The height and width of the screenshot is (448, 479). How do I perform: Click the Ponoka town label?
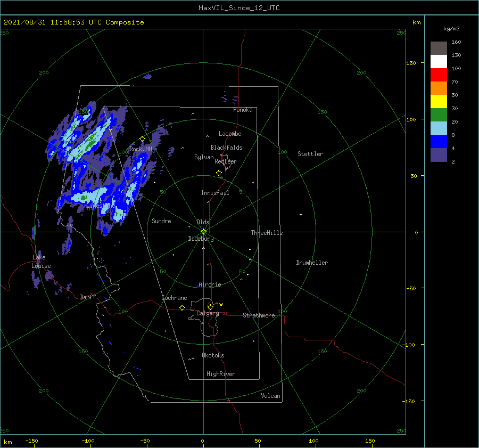pyautogui.click(x=243, y=110)
